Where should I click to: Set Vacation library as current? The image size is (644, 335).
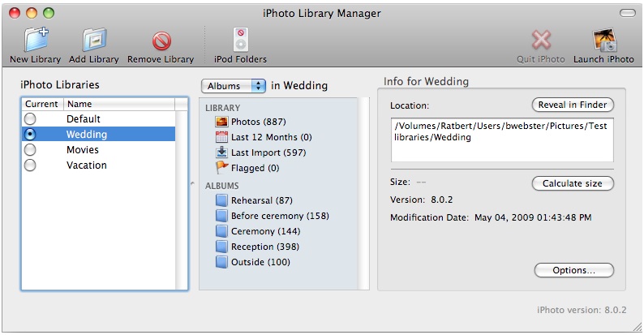[x=30, y=165]
